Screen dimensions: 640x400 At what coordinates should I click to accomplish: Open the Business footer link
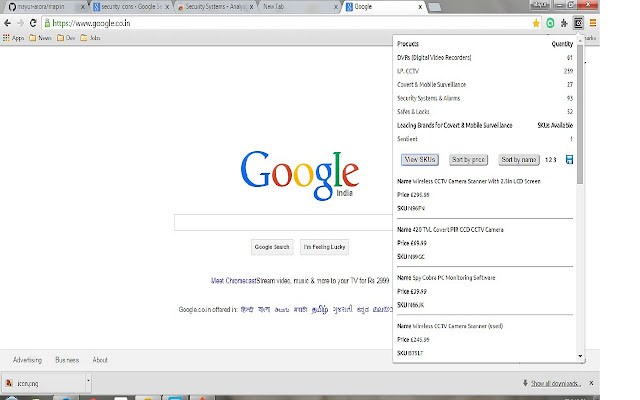[x=67, y=360]
